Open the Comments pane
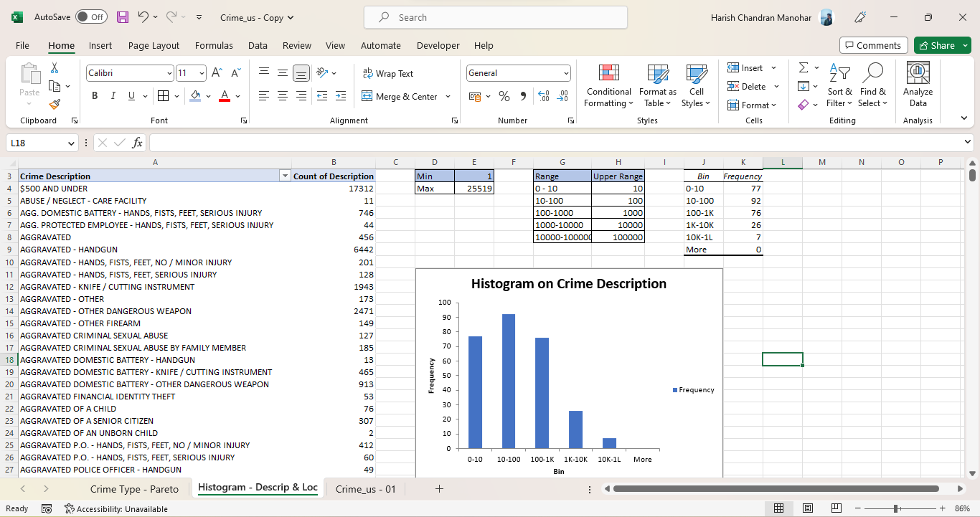The width and height of the screenshot is (980, 517). coord(873,44)
